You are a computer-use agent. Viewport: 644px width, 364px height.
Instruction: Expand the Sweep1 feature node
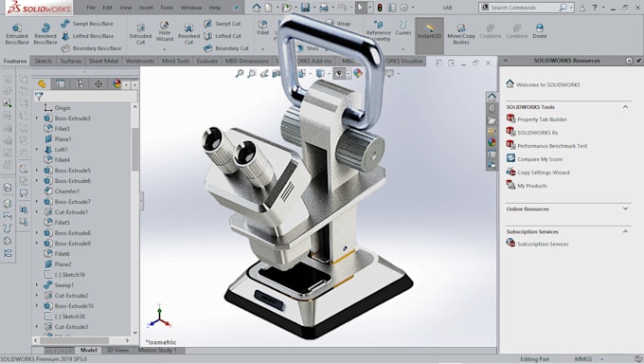click(37, 285)
